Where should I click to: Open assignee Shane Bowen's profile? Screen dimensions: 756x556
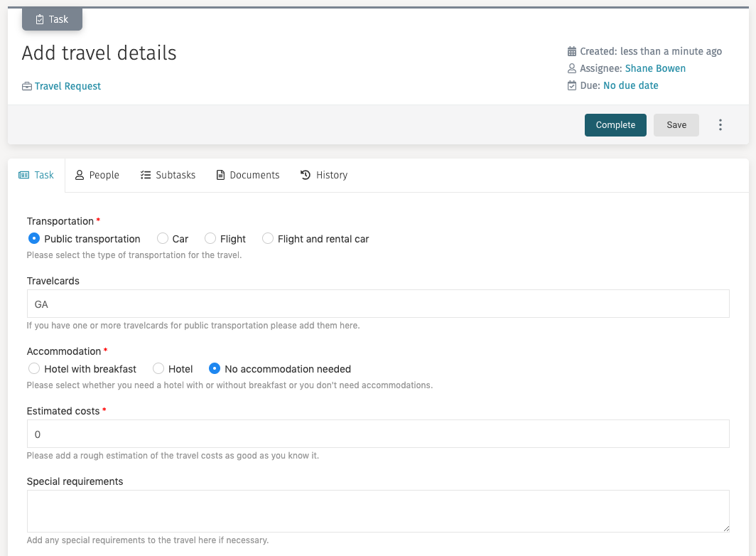coord(655,68)
